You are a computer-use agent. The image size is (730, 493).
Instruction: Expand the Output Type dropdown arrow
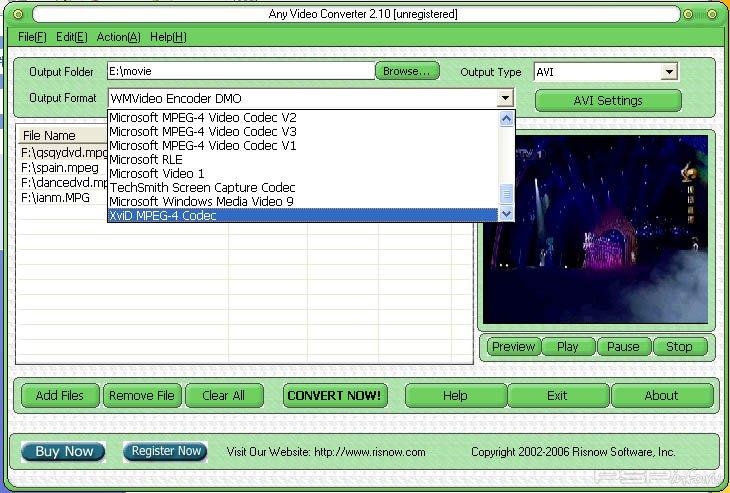click(x=669, y=72)
